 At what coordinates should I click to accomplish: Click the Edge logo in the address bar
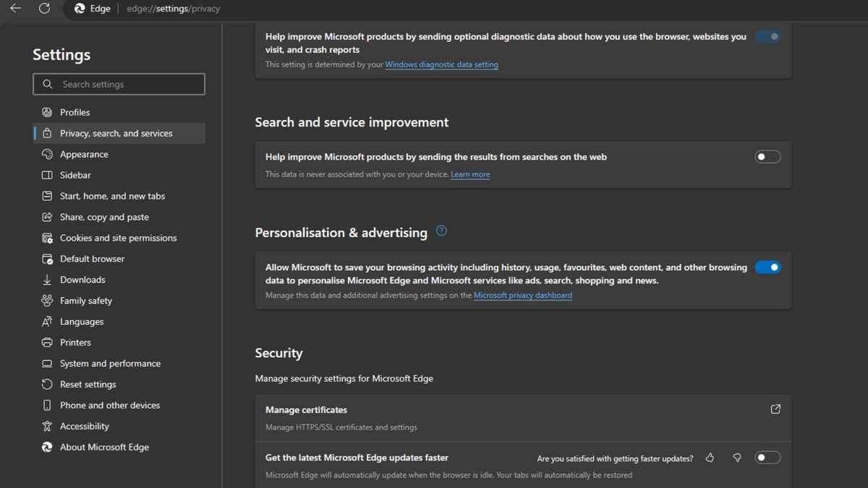point(78,9)
